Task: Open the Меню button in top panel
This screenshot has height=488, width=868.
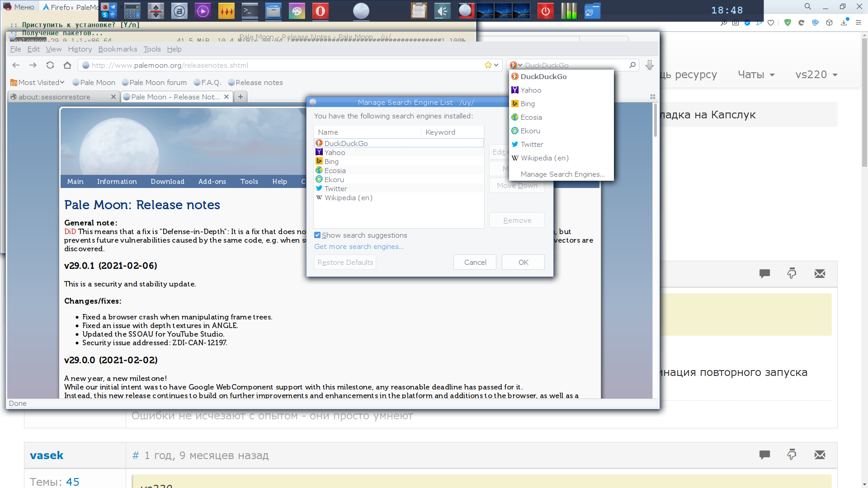Action: click(19, 7)
